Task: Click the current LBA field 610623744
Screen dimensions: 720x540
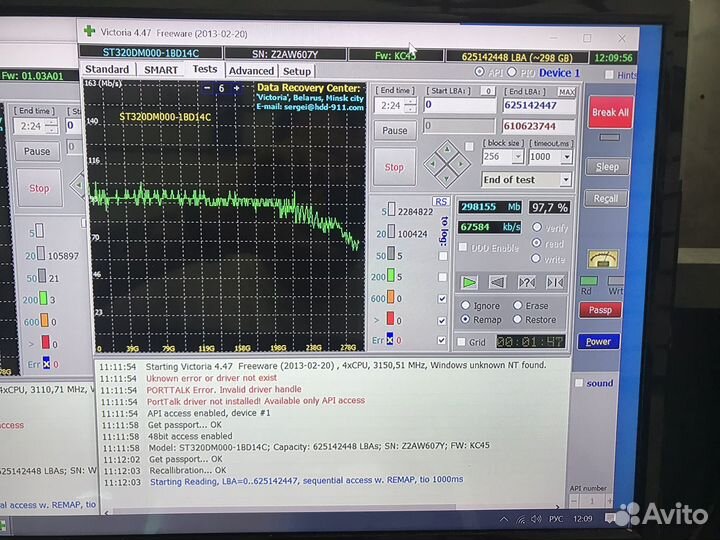Action: tap(539, 126)
